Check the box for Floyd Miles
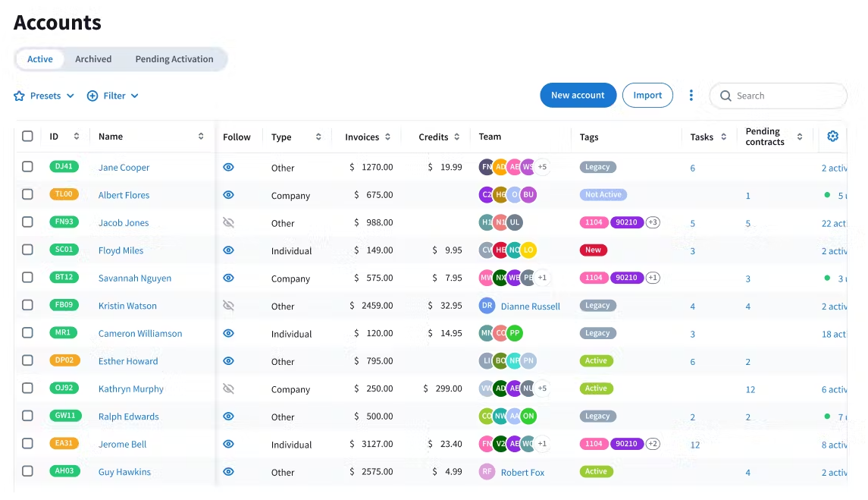 point(27,250)
